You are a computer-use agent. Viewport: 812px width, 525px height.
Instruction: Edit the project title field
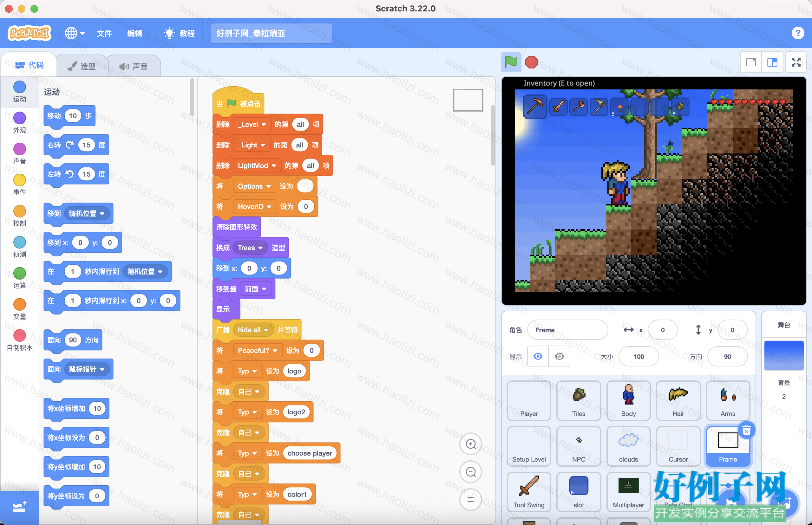[x=271, y=33]
